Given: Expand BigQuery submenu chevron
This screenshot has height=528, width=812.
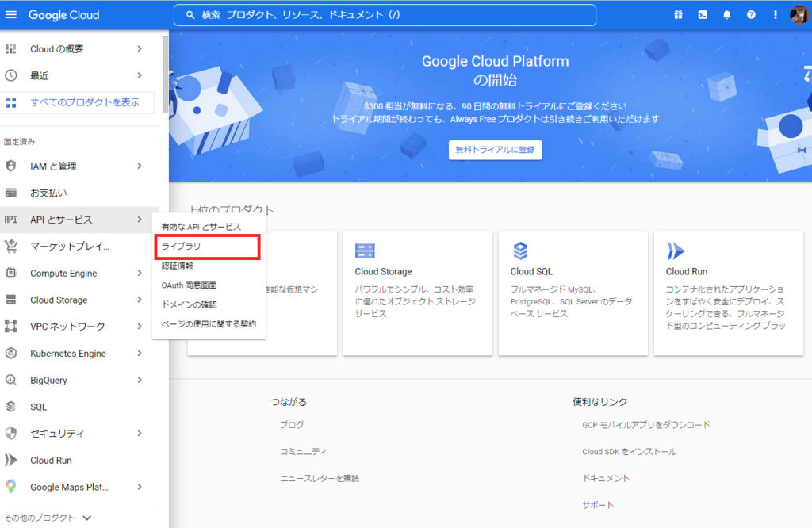Looking at the screenshot, I should point(140,380).
